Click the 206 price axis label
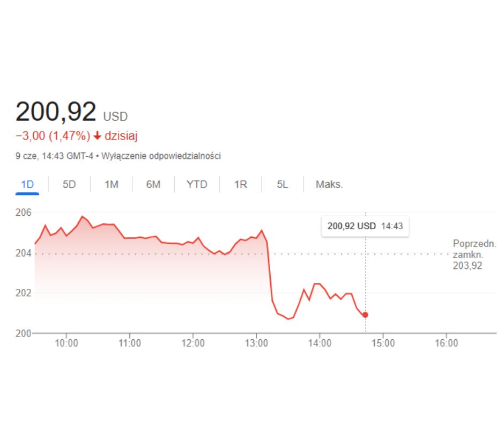The width and height of the screenshot is (504, 423). coord(24,213)
